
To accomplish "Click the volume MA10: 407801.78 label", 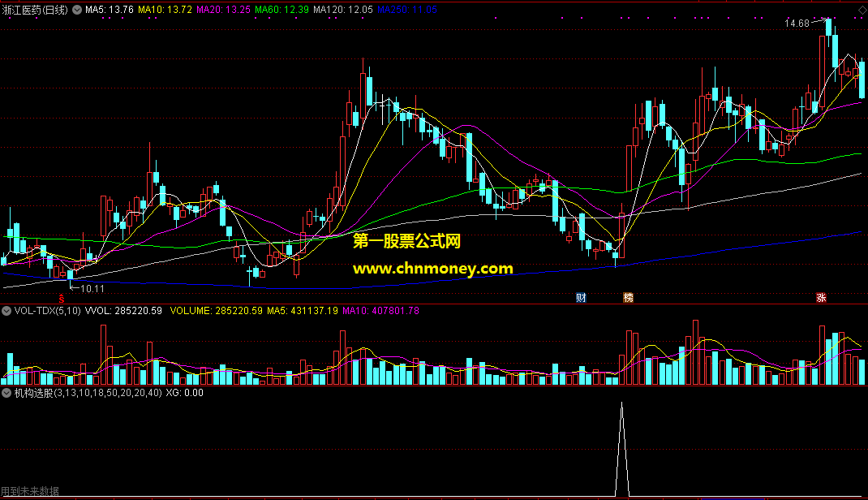I will (x=380, y=311).
